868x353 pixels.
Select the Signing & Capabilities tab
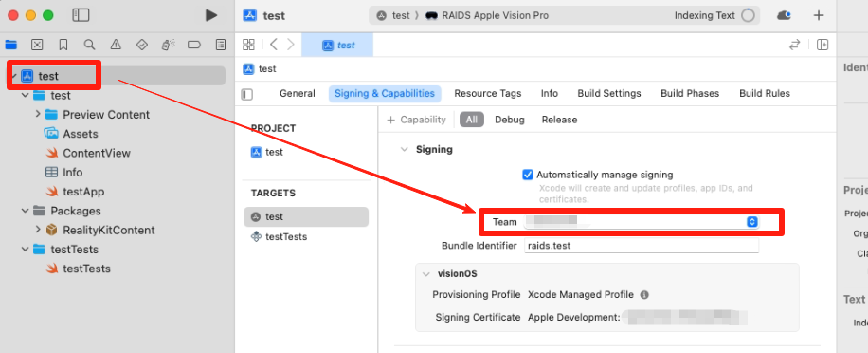385,94
